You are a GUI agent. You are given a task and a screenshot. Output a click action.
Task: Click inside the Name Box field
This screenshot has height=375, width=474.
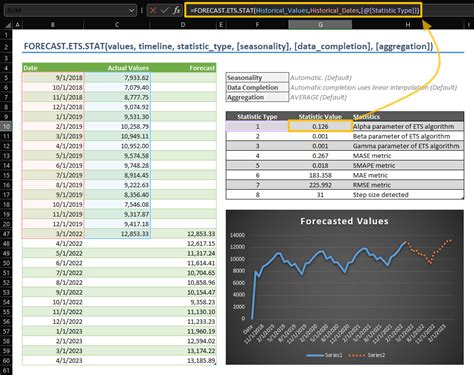pyautogui.click(x=67, y=10)
